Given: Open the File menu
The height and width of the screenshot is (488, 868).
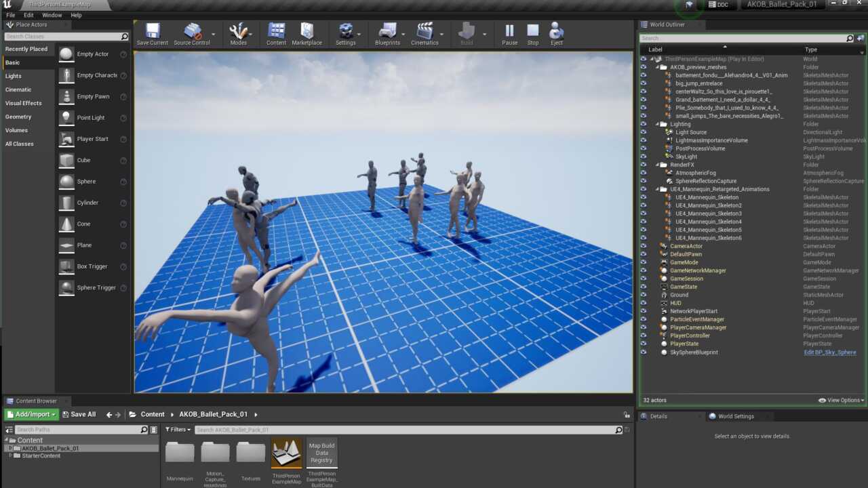Looking at the screenshot, I should (11, 15).
